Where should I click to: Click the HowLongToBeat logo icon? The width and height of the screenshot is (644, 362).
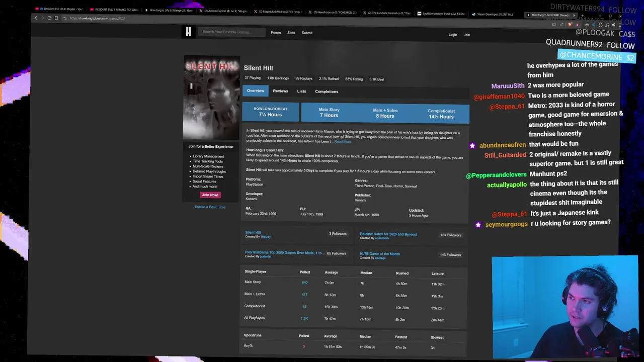click(189, 32)
